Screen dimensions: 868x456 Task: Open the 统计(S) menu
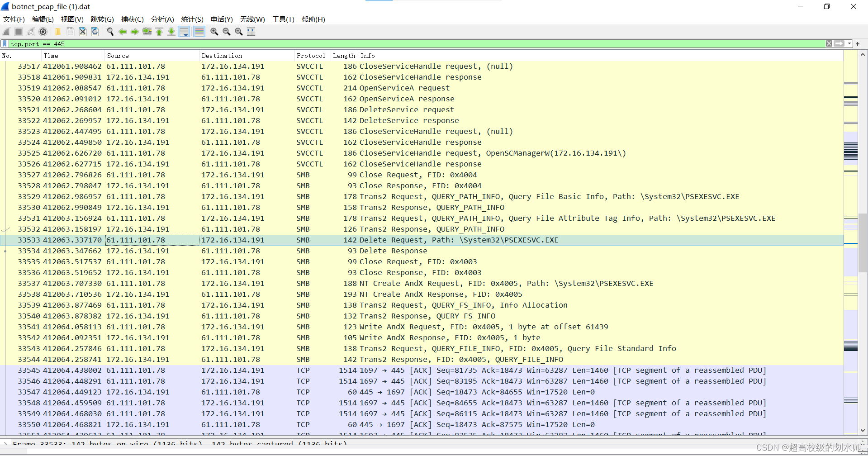tap(192, 19)
